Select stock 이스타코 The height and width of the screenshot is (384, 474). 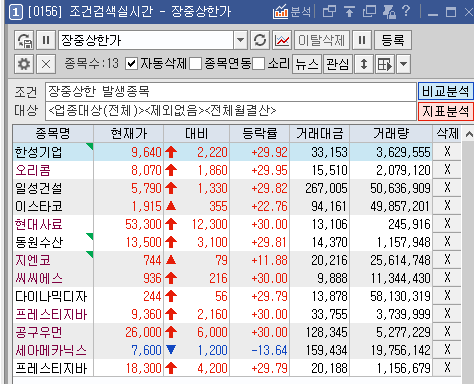point(39,206)
